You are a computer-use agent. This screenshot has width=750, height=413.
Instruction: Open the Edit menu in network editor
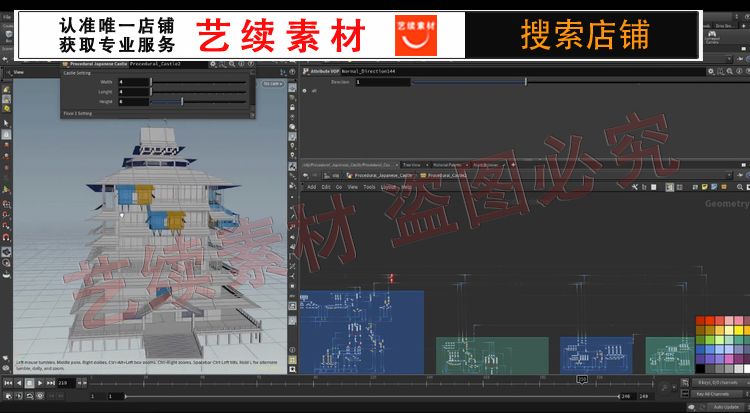[326, 187]
